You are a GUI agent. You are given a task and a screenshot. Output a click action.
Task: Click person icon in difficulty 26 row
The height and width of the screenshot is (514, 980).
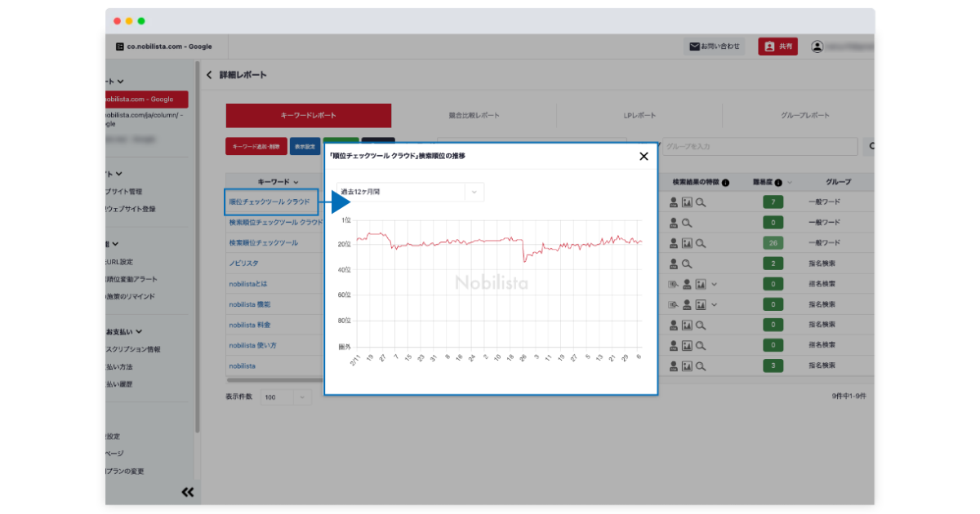click(674, 243)
